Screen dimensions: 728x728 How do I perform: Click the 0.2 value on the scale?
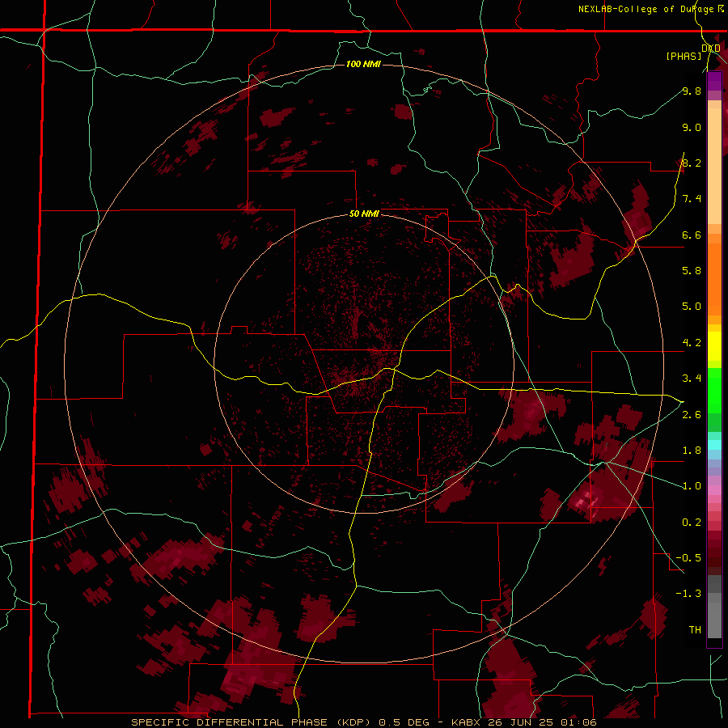click(x=692, y=523)
